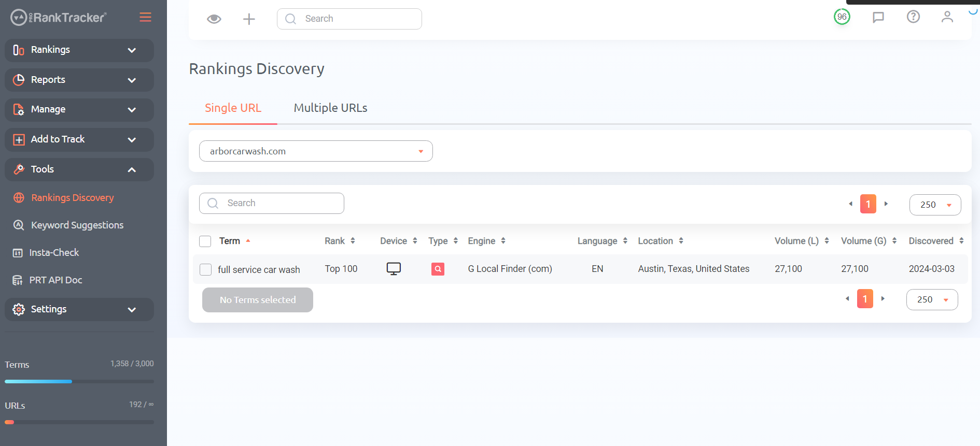
Task: Click the Rankings sidebar icon
Action: tap(19, 50)
